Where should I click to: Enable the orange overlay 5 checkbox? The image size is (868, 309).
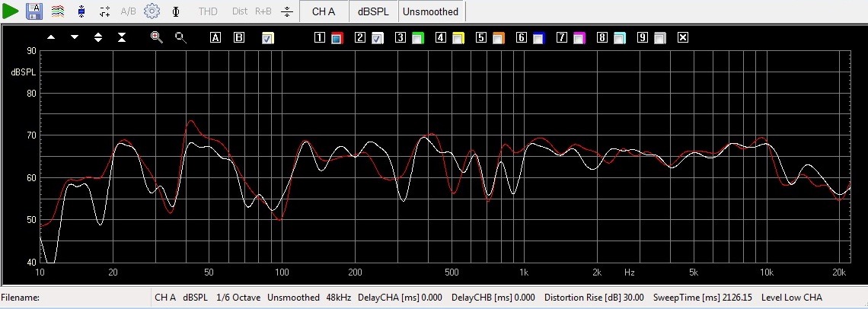coord(499,37)
